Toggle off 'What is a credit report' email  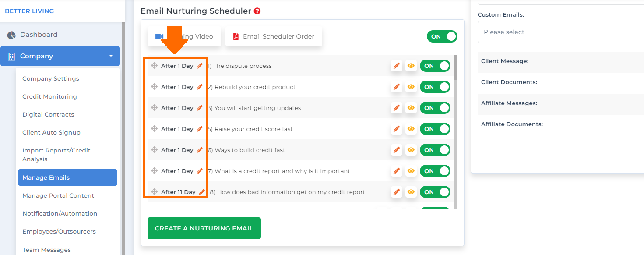[x=435, y=171]
